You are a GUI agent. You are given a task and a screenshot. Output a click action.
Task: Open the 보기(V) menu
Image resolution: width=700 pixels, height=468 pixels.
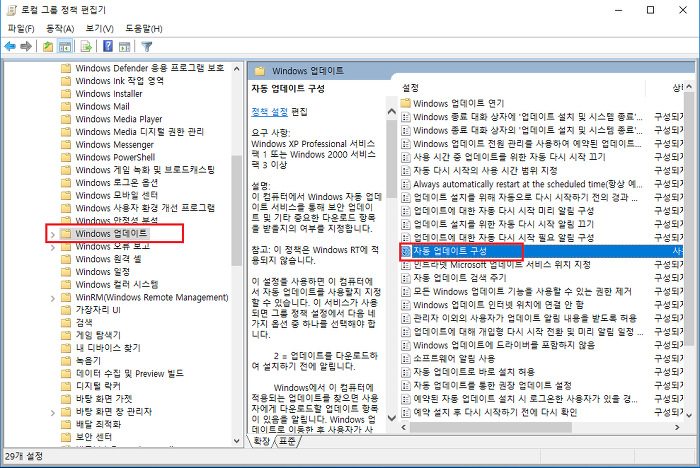(x=99, y=28)
